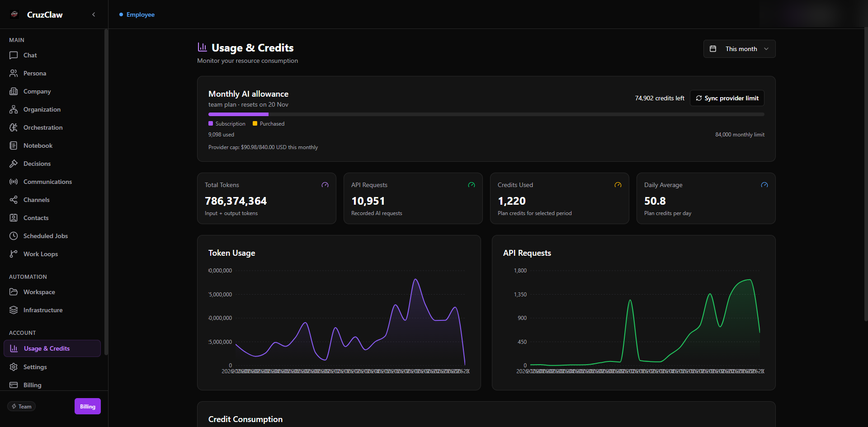868x427 pixels.
Task: Click the Orchestration brain icon
Action: (14, 127)
